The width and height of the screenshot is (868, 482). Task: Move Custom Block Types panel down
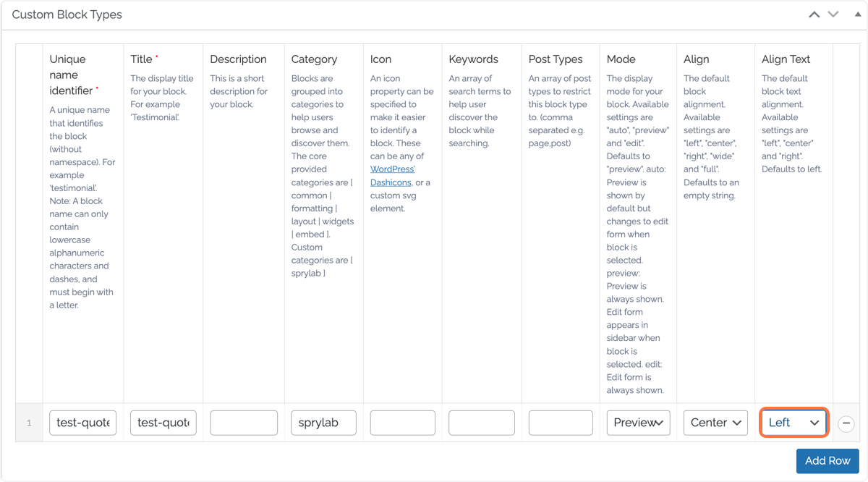[833, 14]
